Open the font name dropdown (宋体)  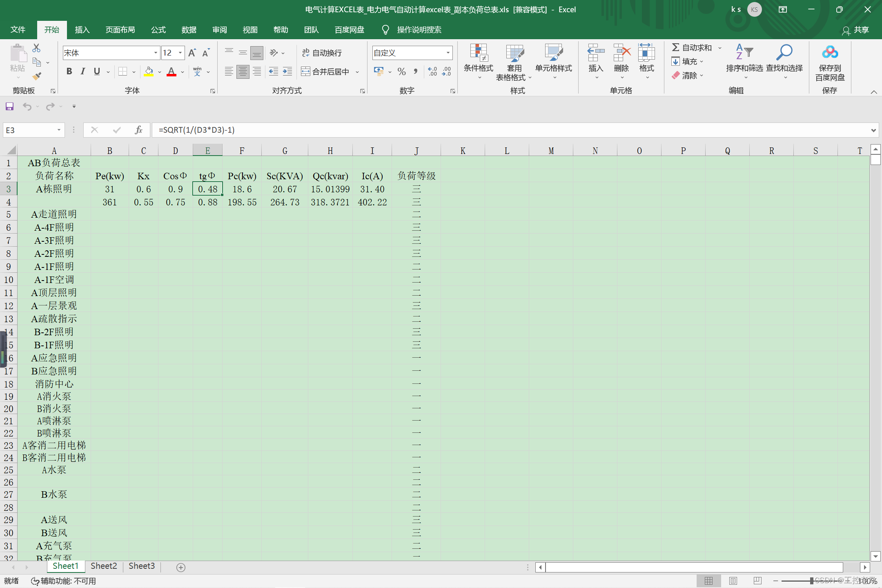point(156,53)
